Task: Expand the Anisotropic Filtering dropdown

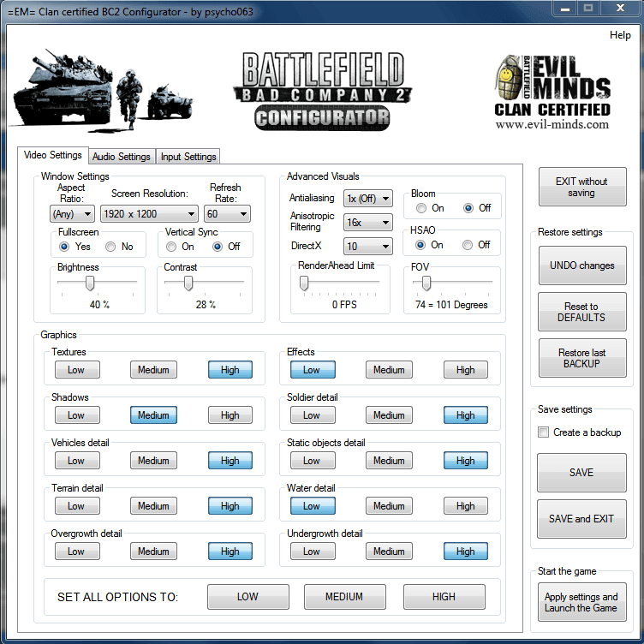Action: pyautogui.click(x=367, y=222)
